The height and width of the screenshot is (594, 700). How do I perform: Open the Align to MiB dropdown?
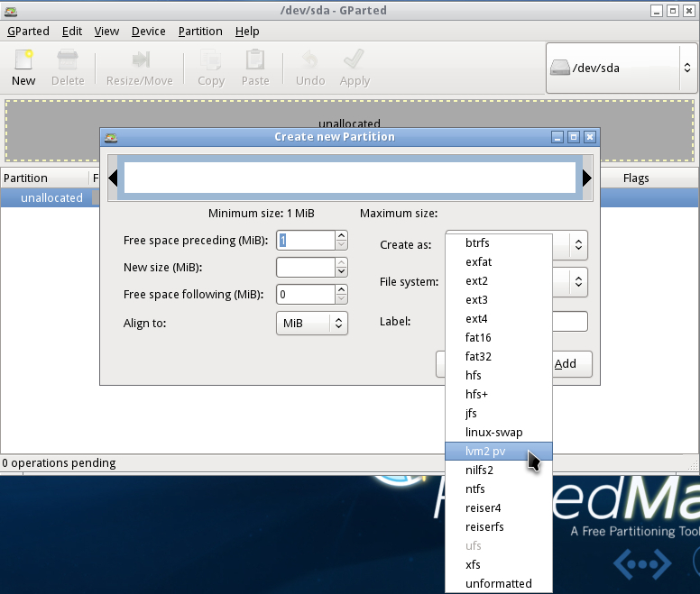coord(311,323)
